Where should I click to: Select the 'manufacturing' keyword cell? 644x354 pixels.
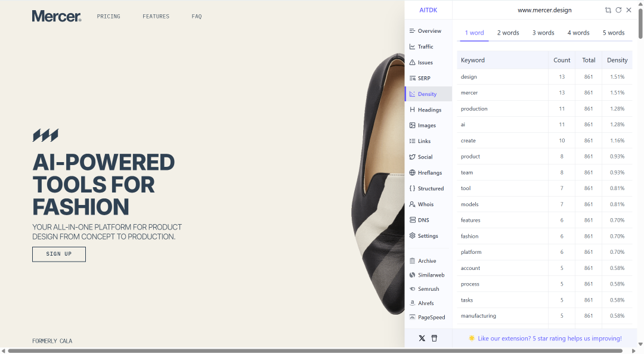503,316
